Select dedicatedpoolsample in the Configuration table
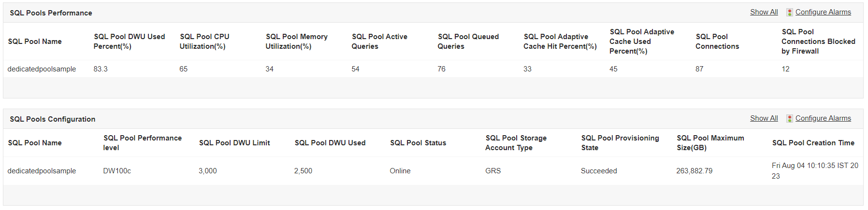This screenshot has height=210, width=868. tap(42, 171)
